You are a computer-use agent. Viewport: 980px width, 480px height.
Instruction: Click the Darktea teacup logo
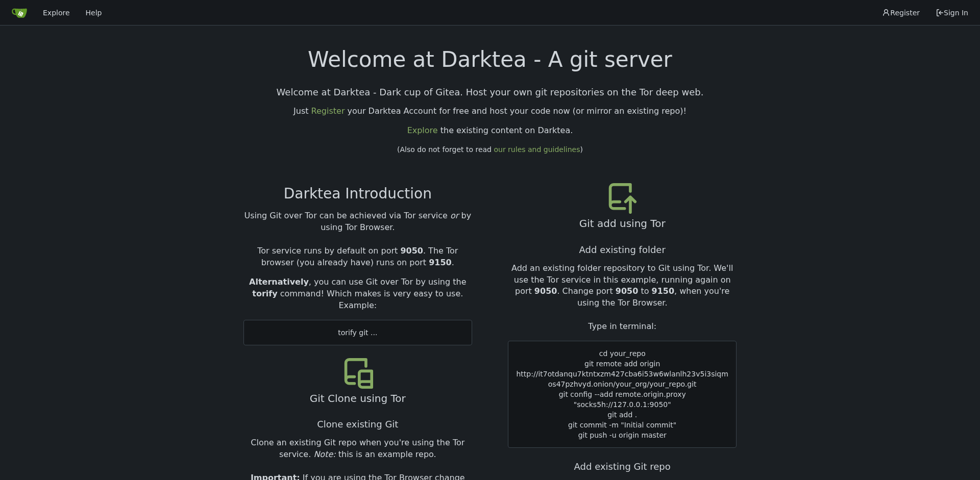19,13
